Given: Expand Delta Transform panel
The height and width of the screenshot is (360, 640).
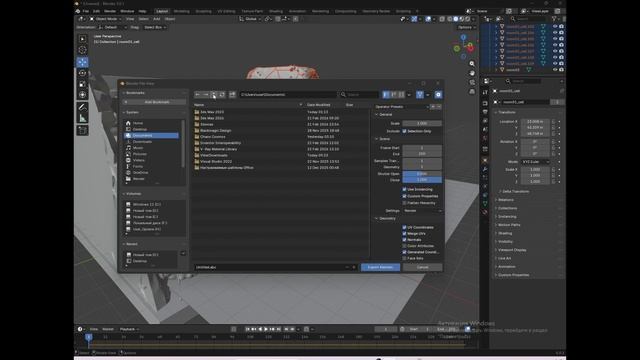Looking at the screenshot, I should point(514,191).
